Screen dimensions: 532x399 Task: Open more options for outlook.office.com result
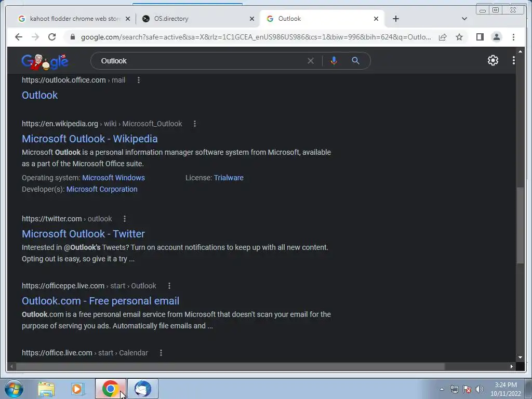pyautogui.click(x=138, y=80)
